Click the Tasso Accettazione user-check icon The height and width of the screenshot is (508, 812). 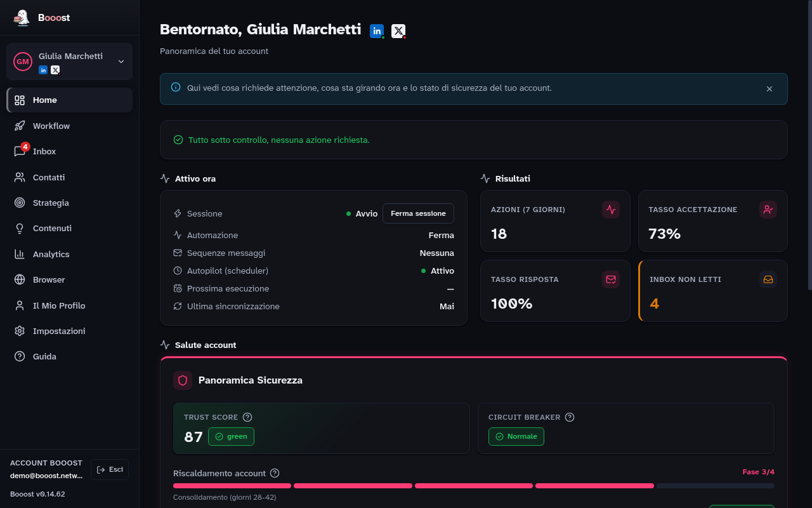pyautogui.click(x=768, y=210)
